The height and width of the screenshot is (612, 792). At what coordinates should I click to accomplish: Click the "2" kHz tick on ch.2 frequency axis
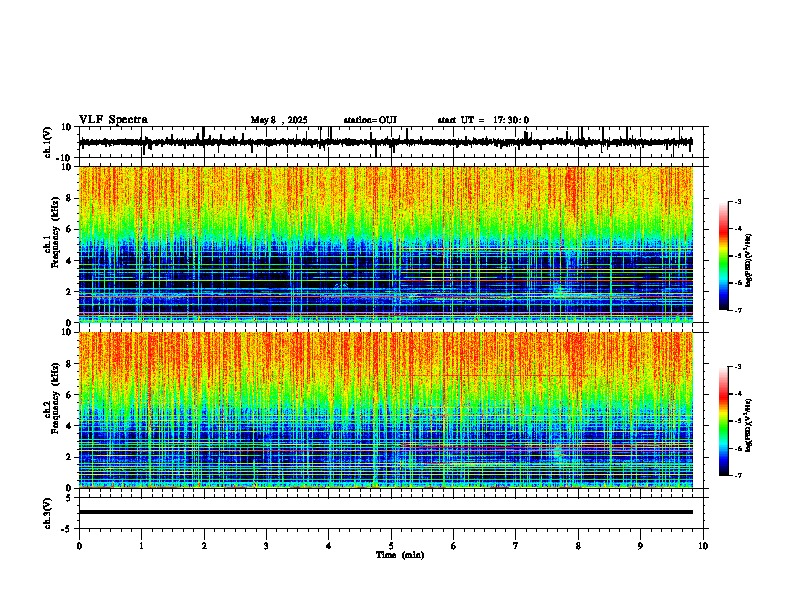(x=69, y=457)
